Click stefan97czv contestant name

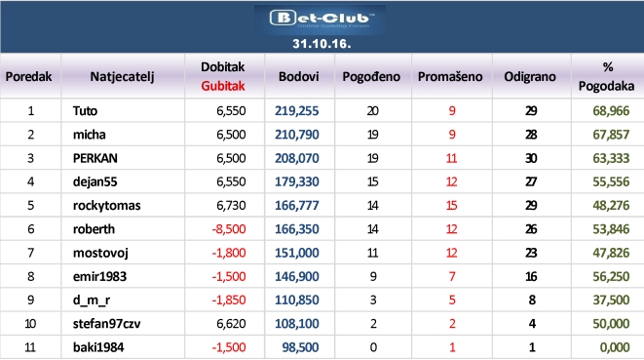[107, 324]
